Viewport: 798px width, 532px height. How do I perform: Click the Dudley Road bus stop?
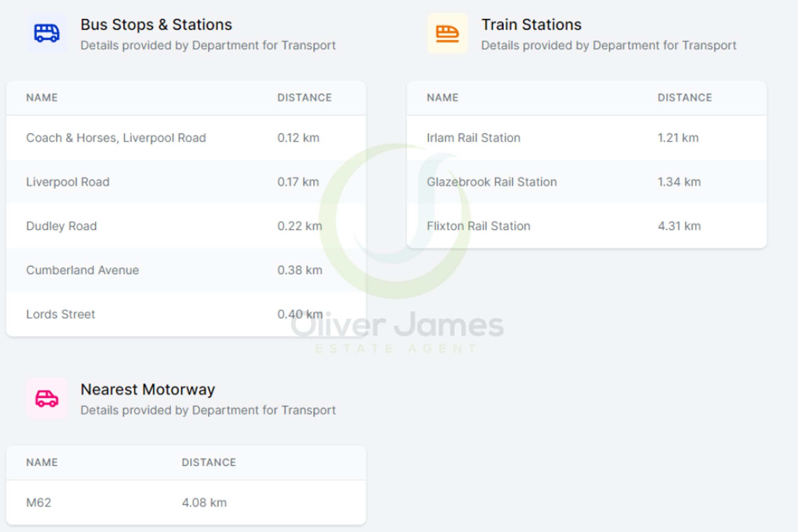coord(61,226)
